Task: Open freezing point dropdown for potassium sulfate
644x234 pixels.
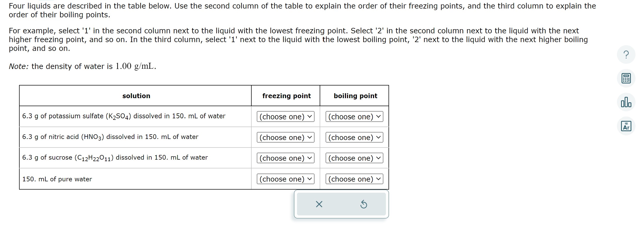Action: coord(285,116)
